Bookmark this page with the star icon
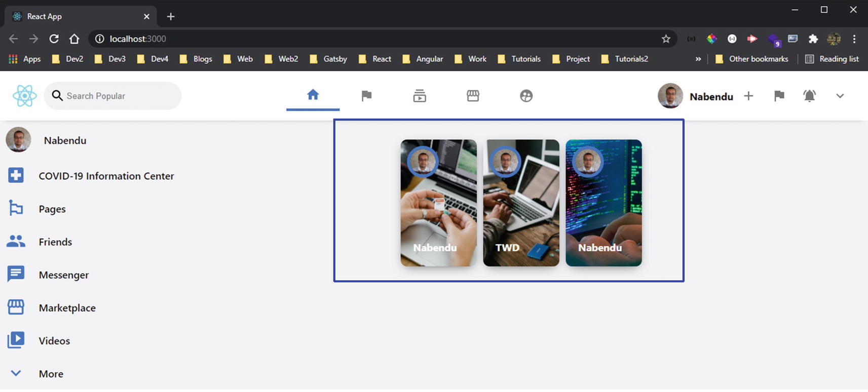 (666, 38)
